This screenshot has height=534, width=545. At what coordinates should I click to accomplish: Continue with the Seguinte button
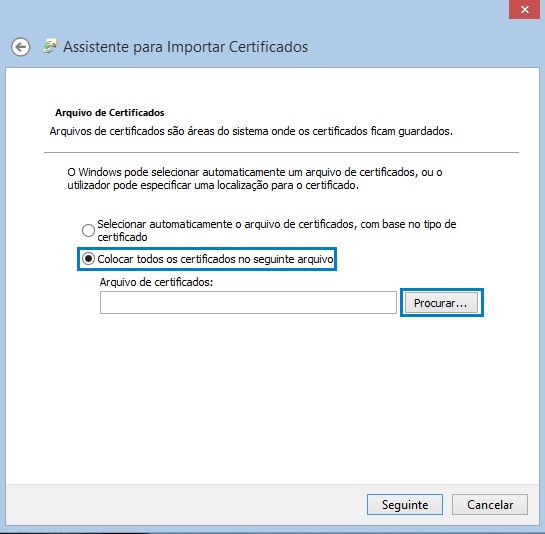[x=405, y=504]
